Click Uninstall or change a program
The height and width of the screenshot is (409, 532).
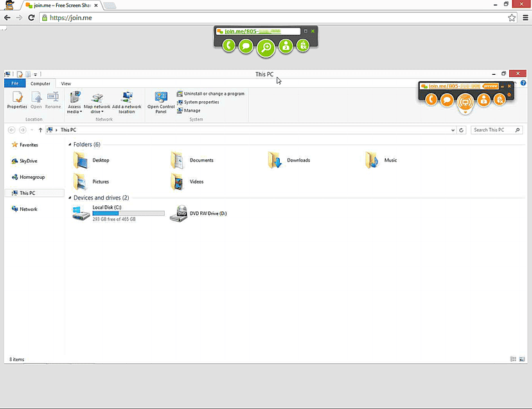point(211,94)
